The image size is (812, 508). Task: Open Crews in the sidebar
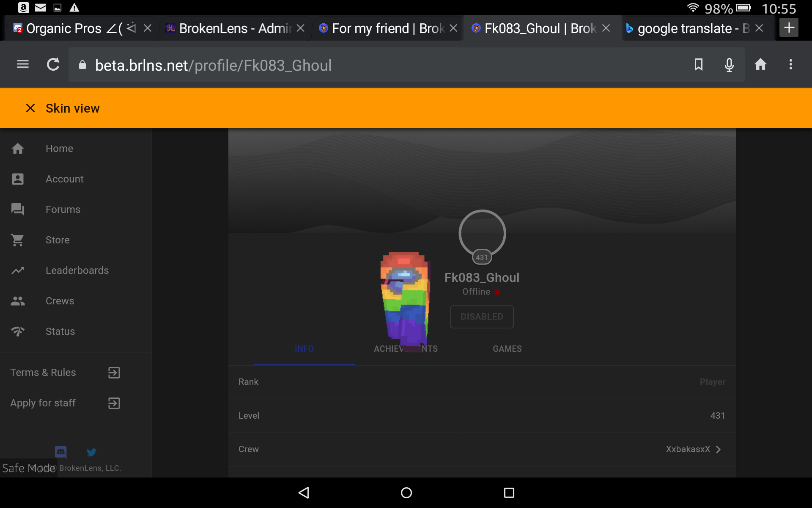click(76, 301)
